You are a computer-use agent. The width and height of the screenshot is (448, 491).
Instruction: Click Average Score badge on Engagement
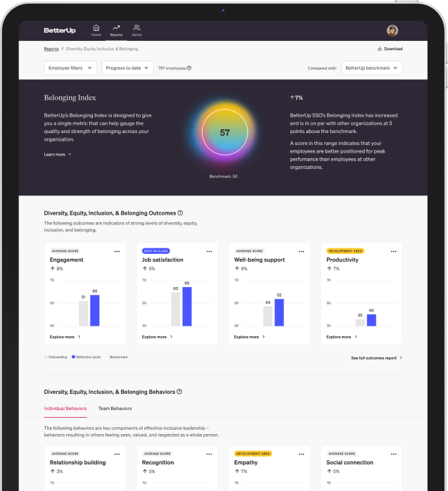(x=65, y=251)
